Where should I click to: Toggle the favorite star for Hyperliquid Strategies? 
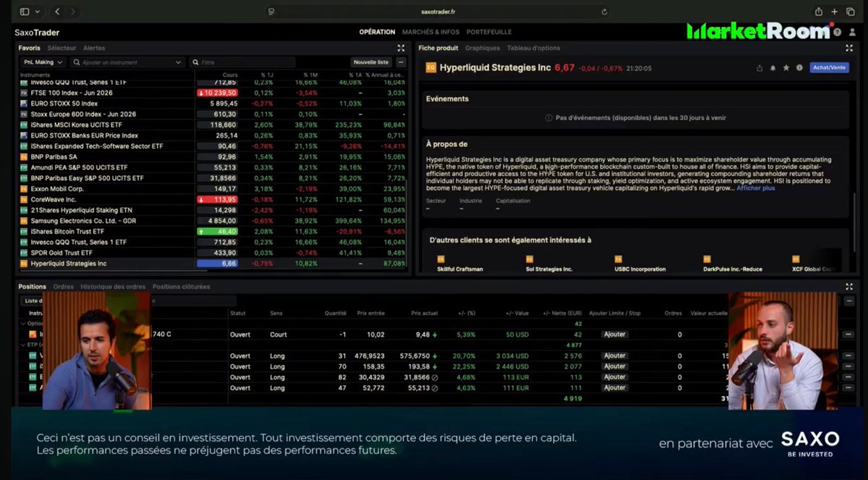(x=786, y=68)
